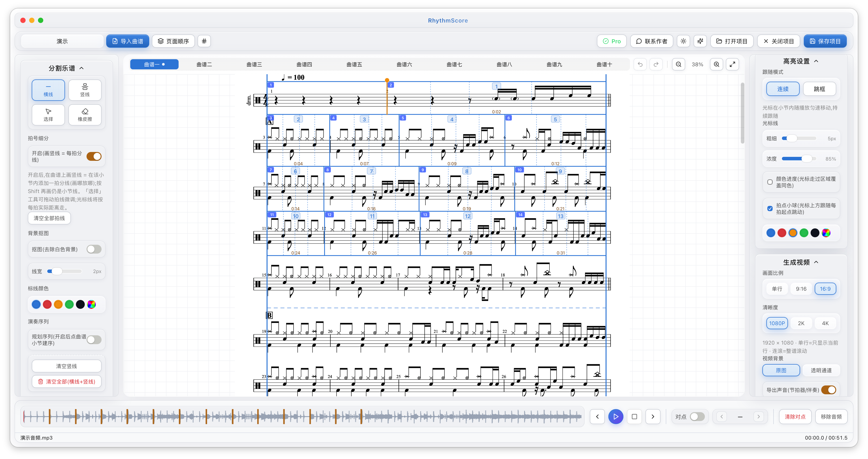The height and width of the screenshot is (459, 868).
Task: Click the hash grid icon button
Action: (x=204, y=41)
